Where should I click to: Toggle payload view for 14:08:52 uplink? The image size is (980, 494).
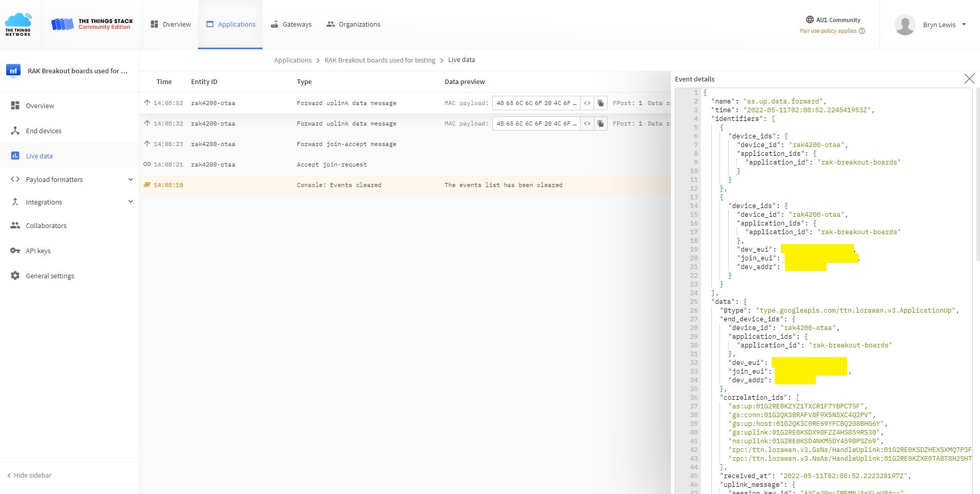pyautogui.click(x=587, y=103)
